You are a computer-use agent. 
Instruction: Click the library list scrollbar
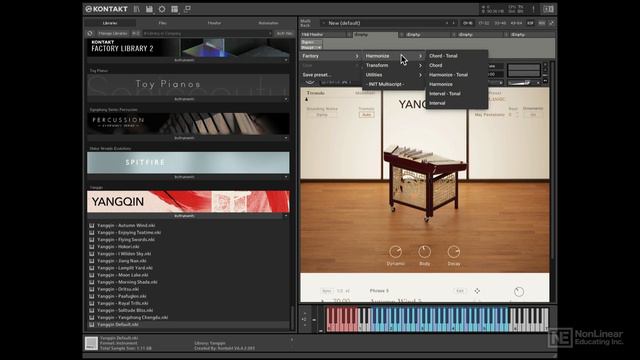[292, 318]
